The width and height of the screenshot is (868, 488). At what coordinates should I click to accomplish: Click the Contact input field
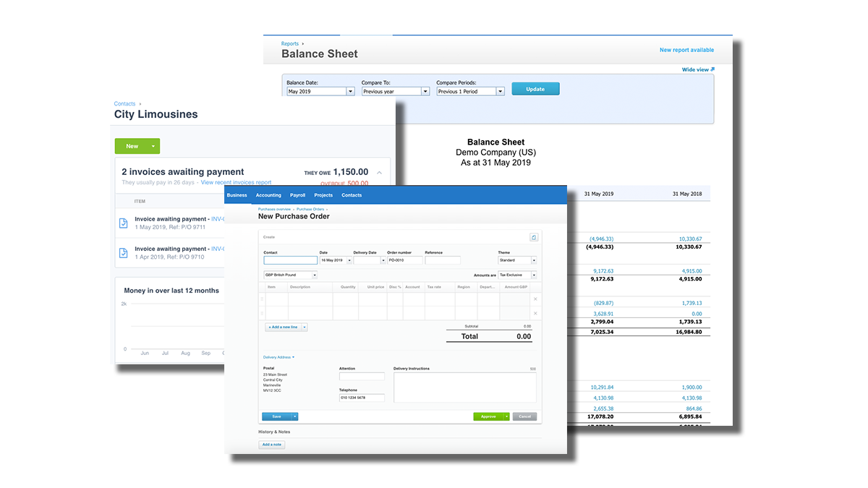point(290,260)
